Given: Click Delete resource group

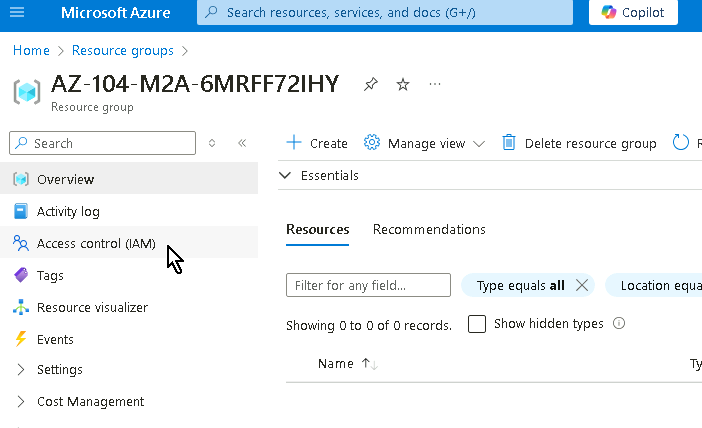Looking at the screenshot, I should pyautogui.click(x=579, y=143).
